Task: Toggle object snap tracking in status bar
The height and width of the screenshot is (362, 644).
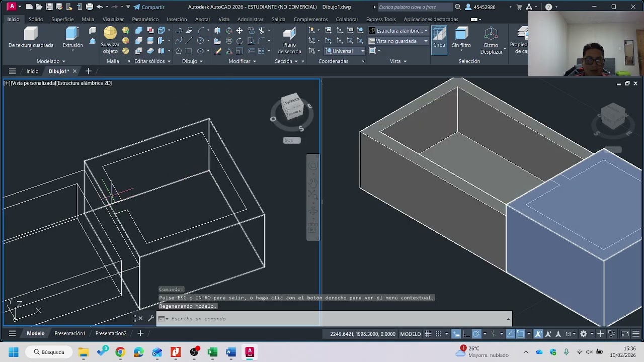Action: 511,333
